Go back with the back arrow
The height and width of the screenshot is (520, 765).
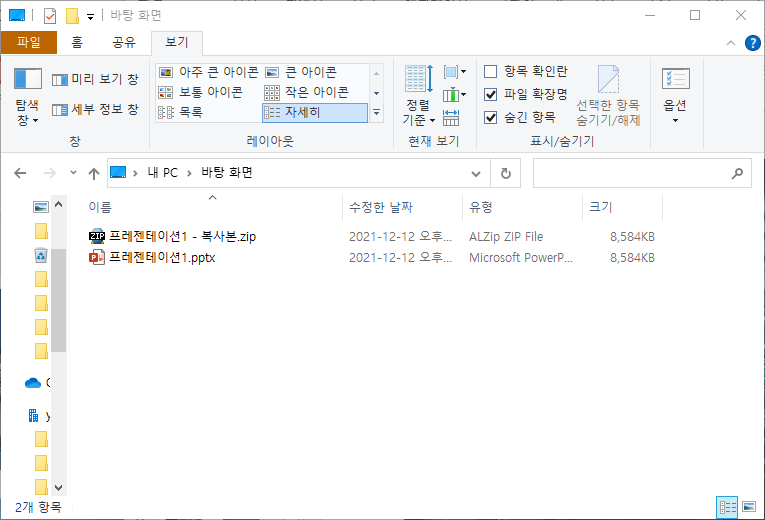(x=20, y=173)
